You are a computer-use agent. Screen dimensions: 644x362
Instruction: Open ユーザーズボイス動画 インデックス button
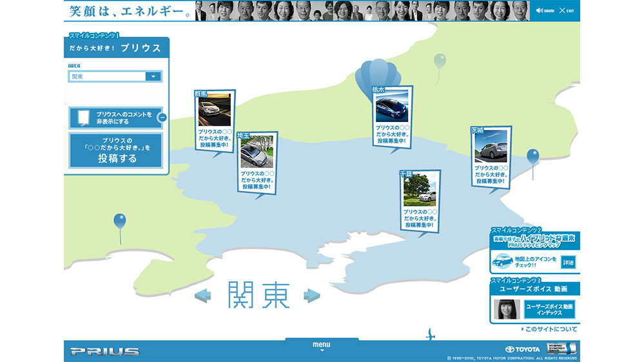tap(549, 309)
